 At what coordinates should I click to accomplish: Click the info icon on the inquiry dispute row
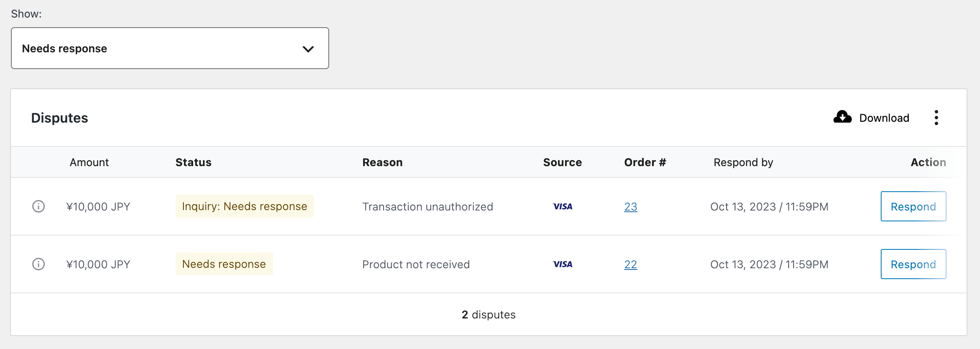[x=39, y=206]
